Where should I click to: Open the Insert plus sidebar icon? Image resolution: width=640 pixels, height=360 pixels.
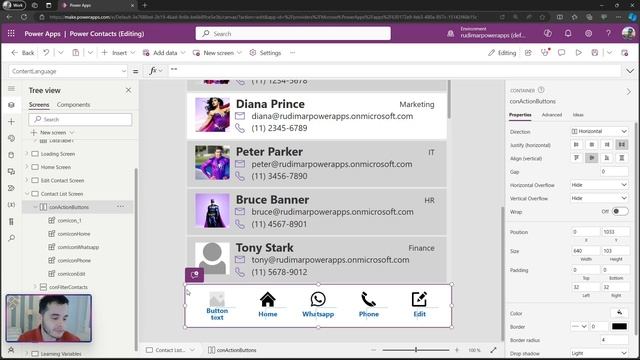point(11,121)
